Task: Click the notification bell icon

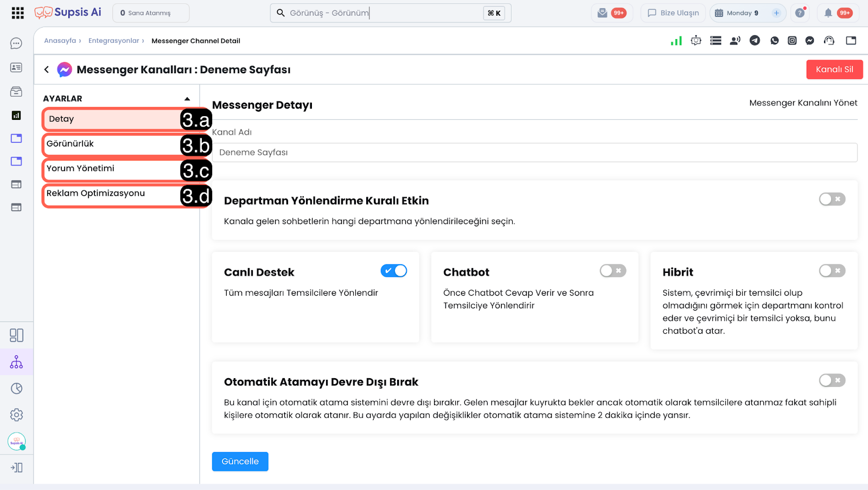Action: pos(828,13)
